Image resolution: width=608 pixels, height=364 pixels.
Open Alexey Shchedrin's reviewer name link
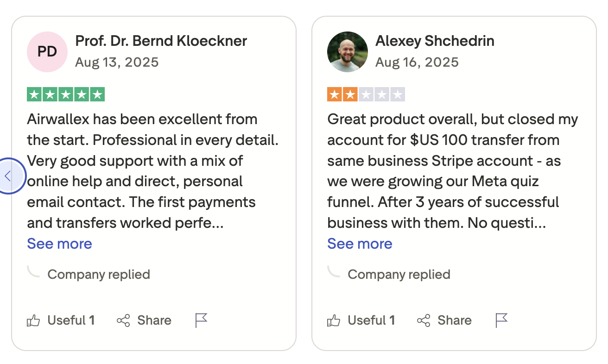[x=435, y=41]
